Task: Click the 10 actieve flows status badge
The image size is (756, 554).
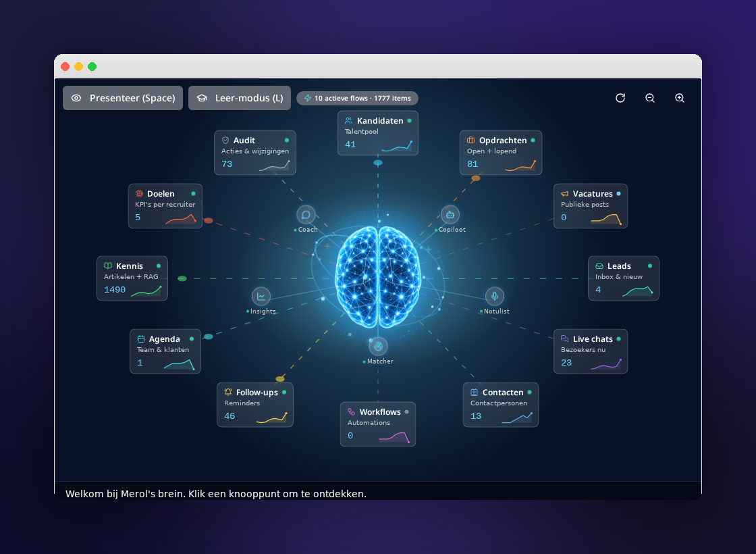Action: coord(357,98)
